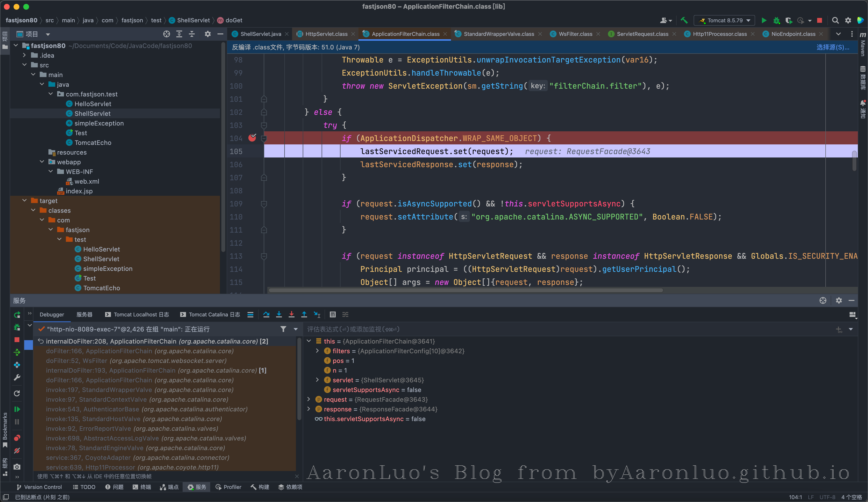Click Run to Cursor icon
The image size is (868, 502).
pyautogui.click(x=317, y=314)
